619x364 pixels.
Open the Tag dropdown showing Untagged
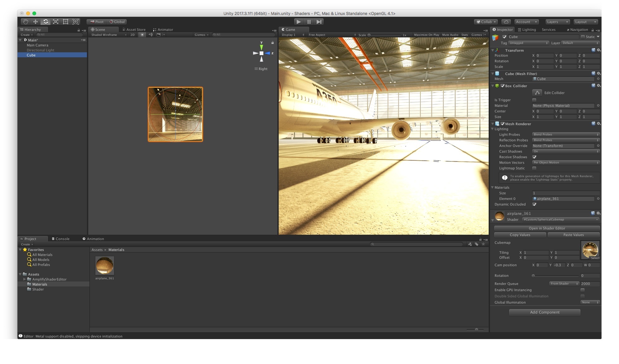click(x=529, y=43)
